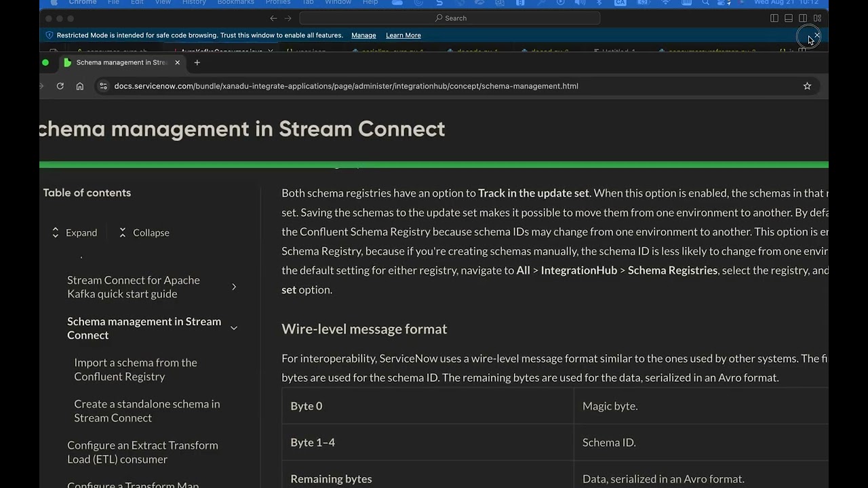Click Learn More in Restricted Mode banner
The width and height of the screenshot is (868, 488).
point(403,35)
